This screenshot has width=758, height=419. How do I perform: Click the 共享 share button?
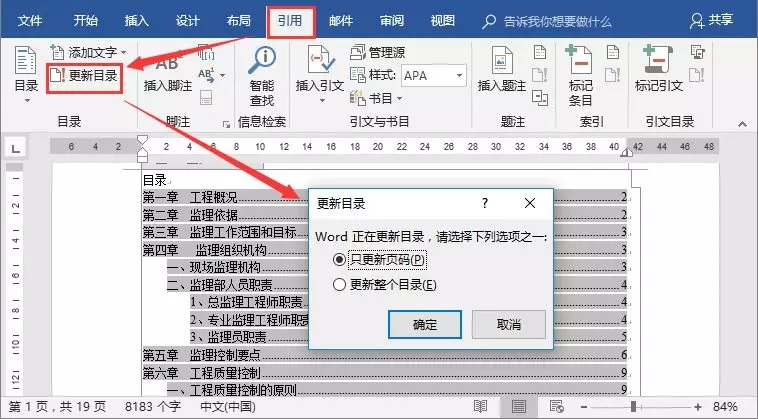712,20
